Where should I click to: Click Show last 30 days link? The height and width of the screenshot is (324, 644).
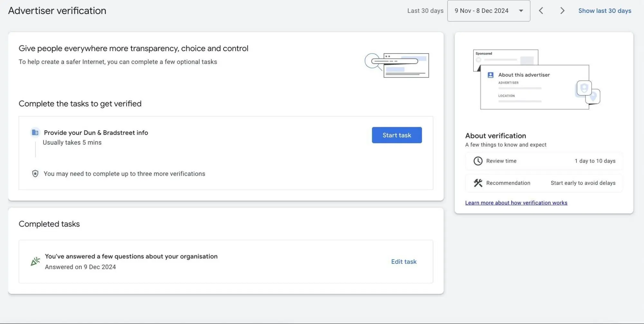[x=605, y=11]
